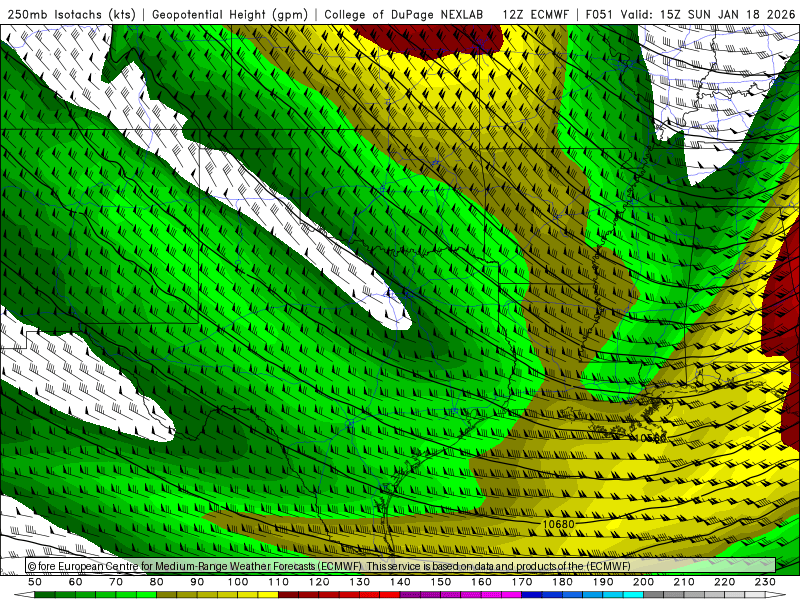Viewport: 800px width, 600px height.
Task: Click the 160 legend value
Action: pos(481,582)
